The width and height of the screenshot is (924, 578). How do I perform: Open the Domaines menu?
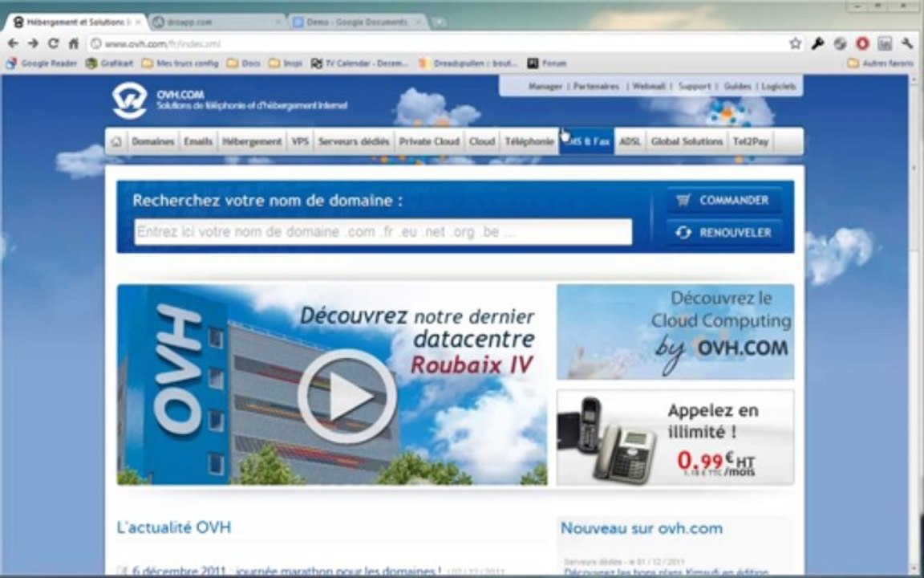pos(152,141)
